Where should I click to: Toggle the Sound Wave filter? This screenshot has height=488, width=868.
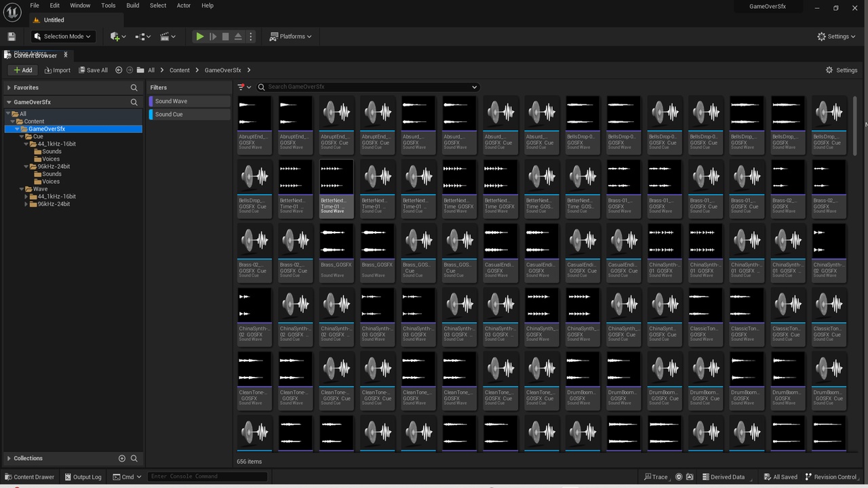point(190,101)
